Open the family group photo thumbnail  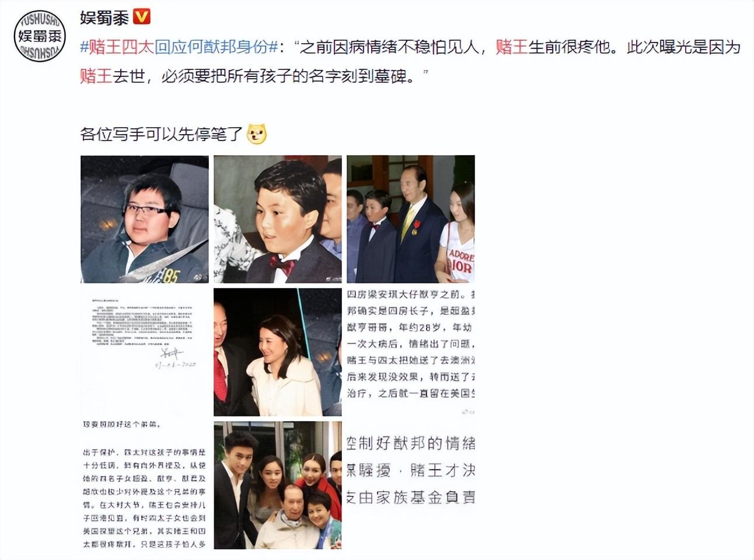coord(278,485)
